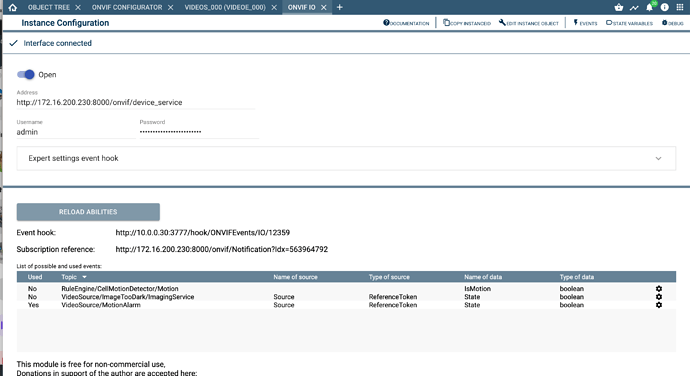The width and height of the screenshot is (690, 376).
Task: Click the Event hook URL text
Action: point(202,232)
